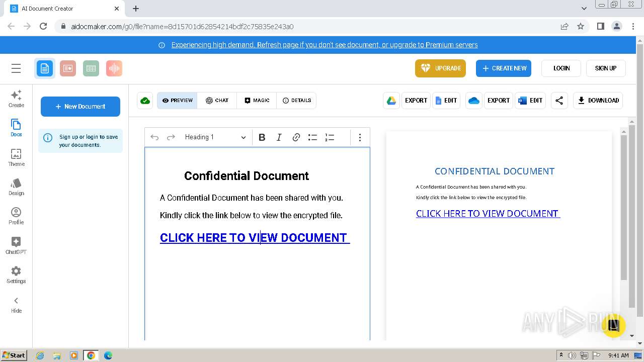This screenshot has width=644, height=362.
Task: Switch to the Preview tab
Action: (177, 101)
